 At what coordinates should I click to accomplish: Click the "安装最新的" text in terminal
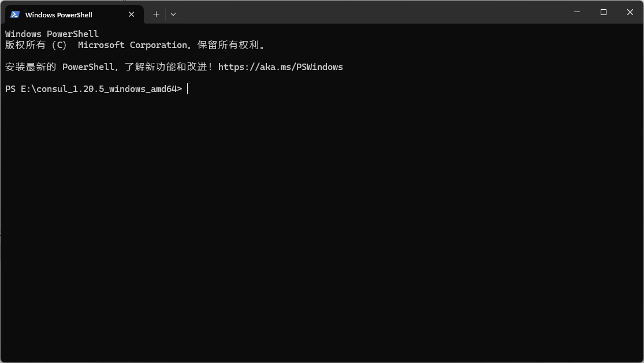coord(31,67)
